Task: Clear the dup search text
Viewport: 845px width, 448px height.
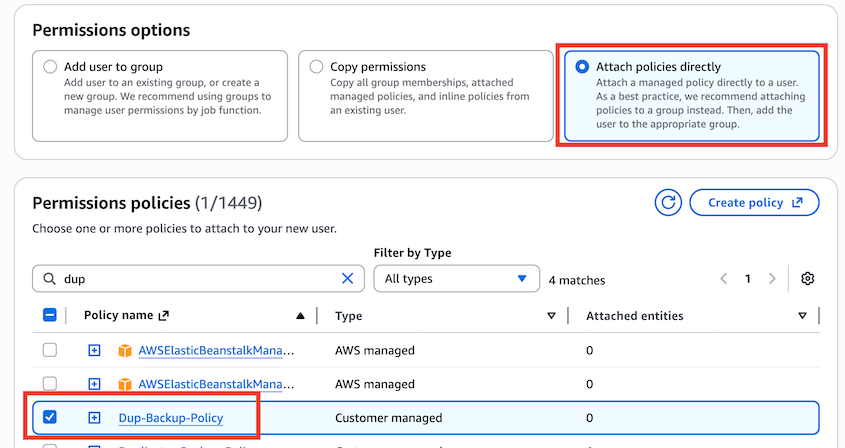Action: pos(348,278)
